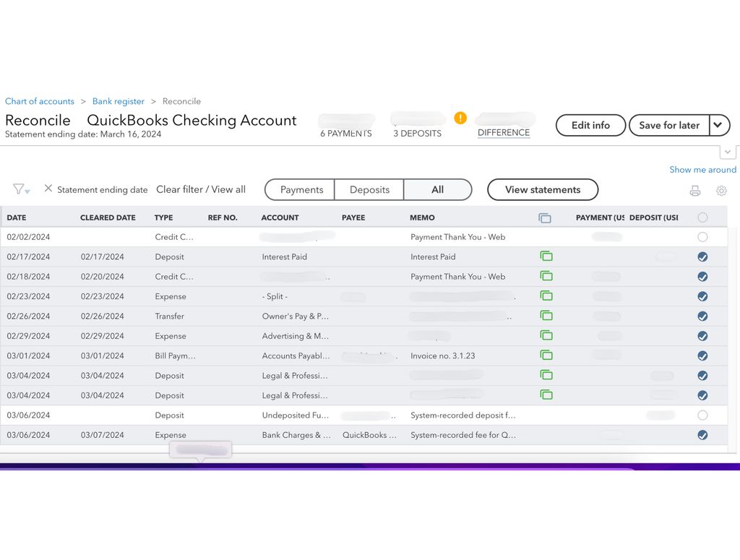
Task: Collapse the summary header with the chevron
Action: (727, 152)
